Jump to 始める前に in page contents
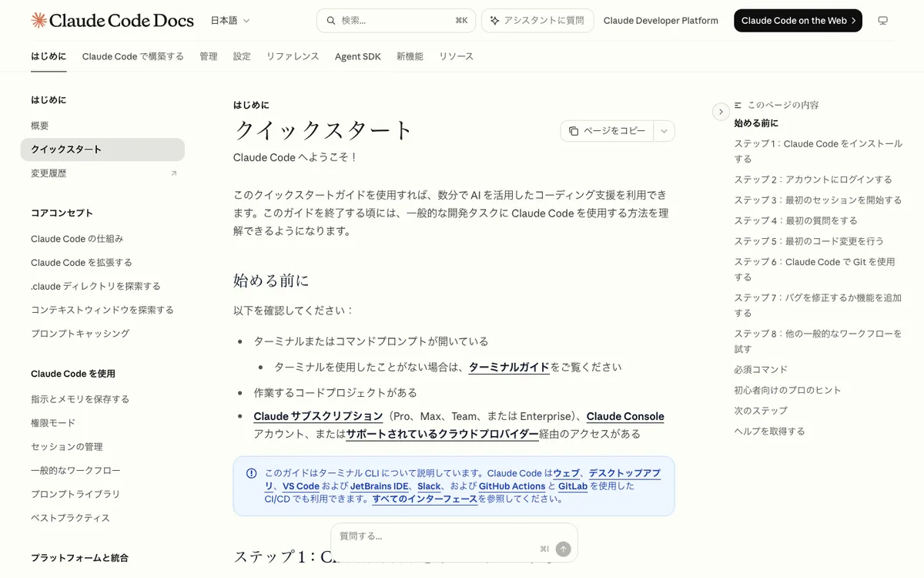The image size is (924, 578). [x=756, y=123]
